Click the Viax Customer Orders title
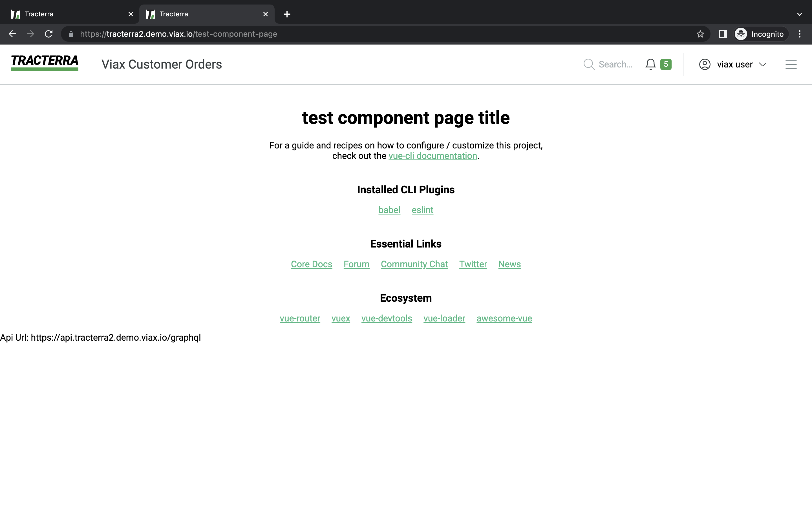This screenshot has height=508, width=812. point(162,64)
